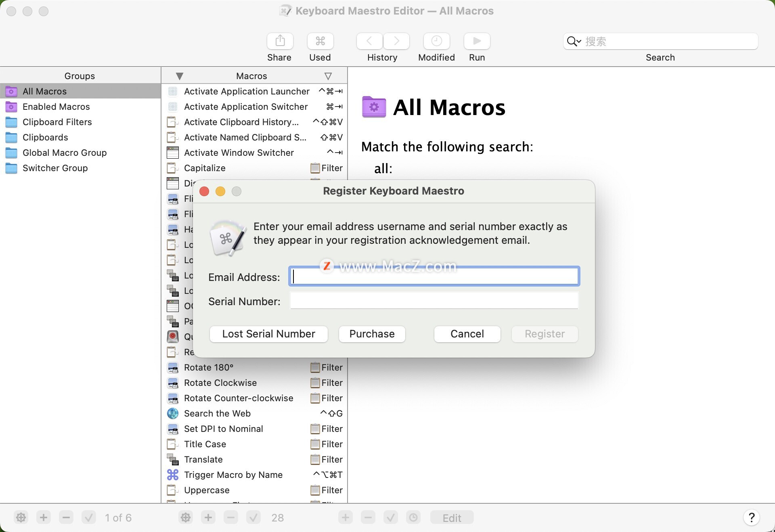Select Activate Window Switcher macro

pos(254,153)
